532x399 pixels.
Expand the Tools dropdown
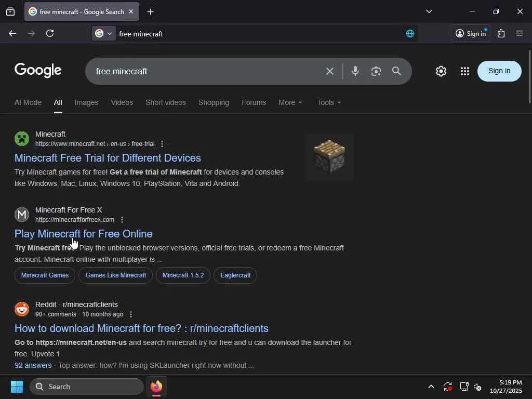(x=329, y=102)
